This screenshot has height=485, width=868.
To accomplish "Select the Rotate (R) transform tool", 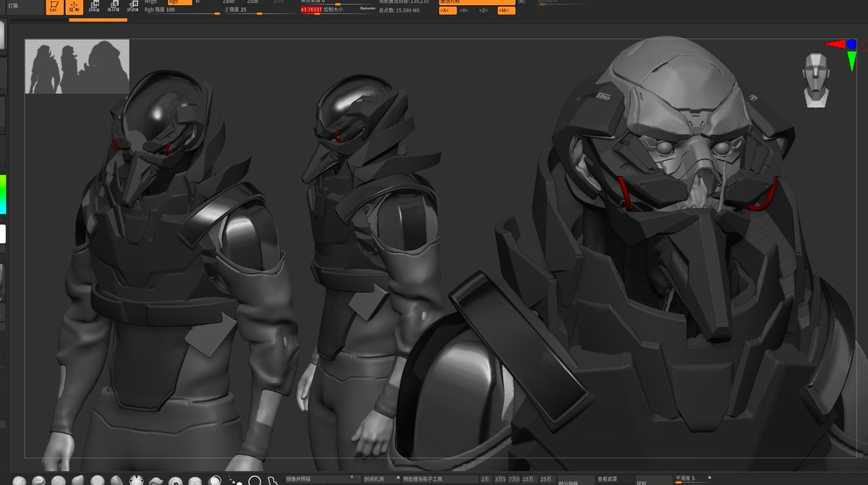I will coord(132,7).
